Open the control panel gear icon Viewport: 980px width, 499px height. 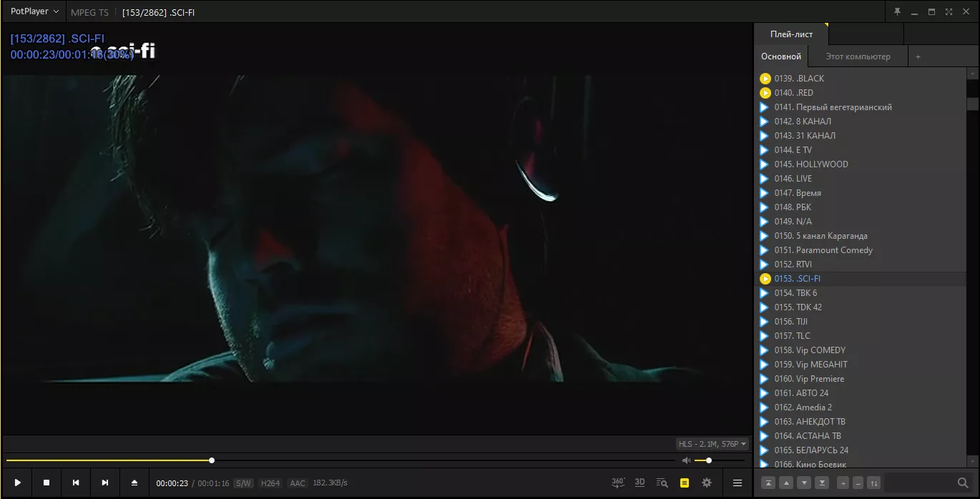point(707,483)
